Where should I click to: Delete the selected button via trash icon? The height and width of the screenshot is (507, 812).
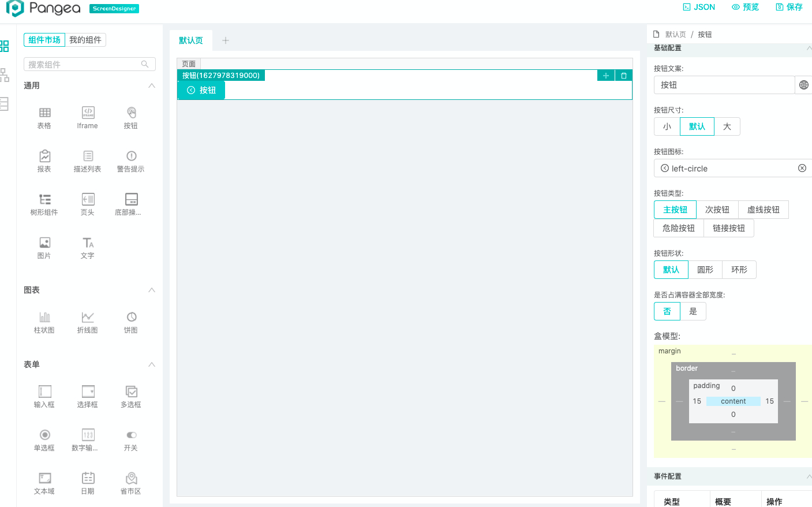click(x=623, y=76)
